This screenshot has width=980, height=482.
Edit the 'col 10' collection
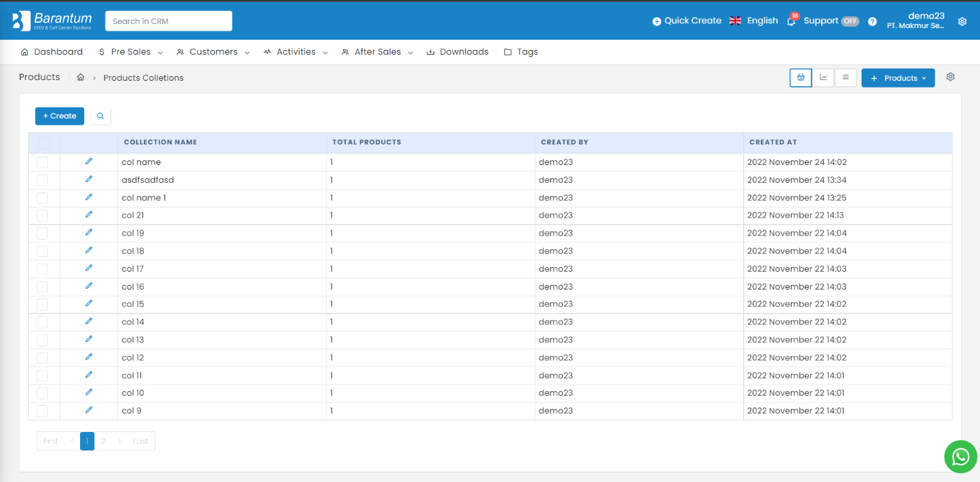(88, 392)
